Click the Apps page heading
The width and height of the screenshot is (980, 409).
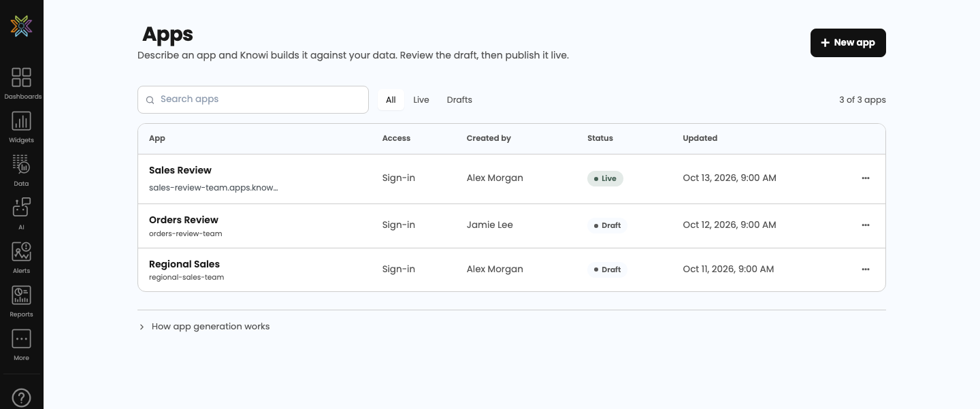pyautogui.click(x=167, y=34)
